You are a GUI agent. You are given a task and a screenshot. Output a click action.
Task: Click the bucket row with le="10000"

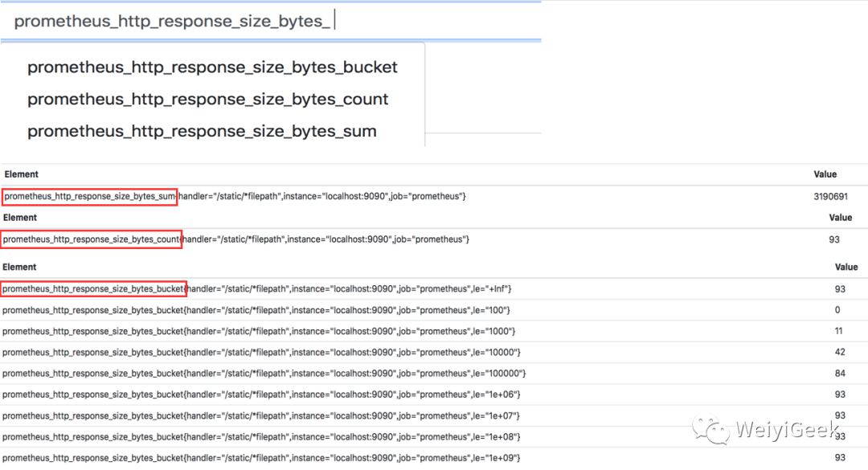[x=261, y=353]
